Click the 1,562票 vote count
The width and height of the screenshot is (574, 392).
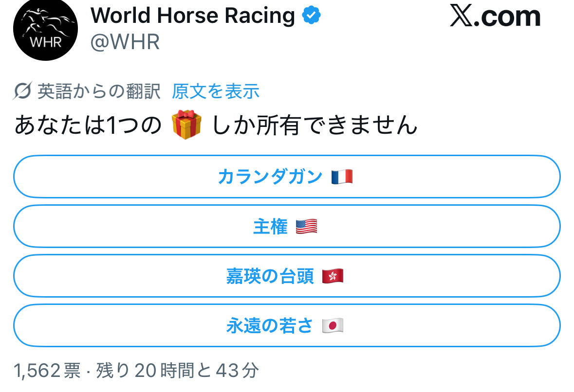tap(47, 372)
